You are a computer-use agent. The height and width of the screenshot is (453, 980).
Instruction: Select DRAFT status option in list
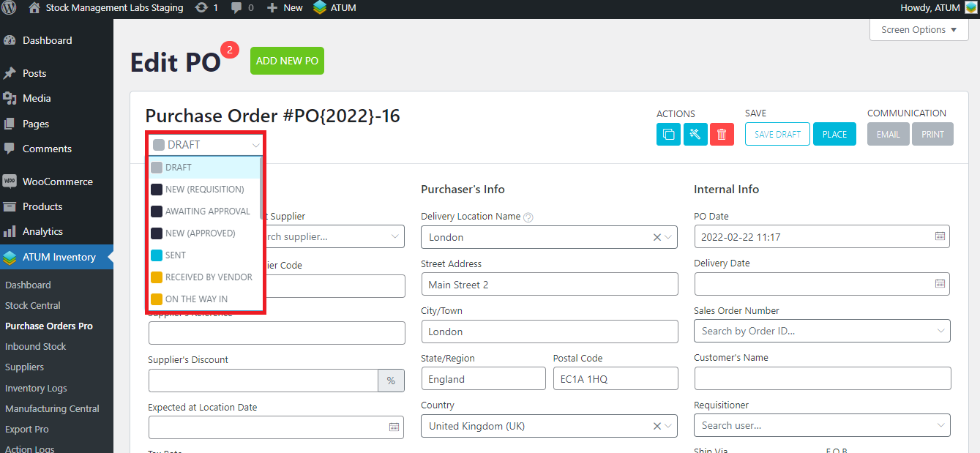(204, 168)
